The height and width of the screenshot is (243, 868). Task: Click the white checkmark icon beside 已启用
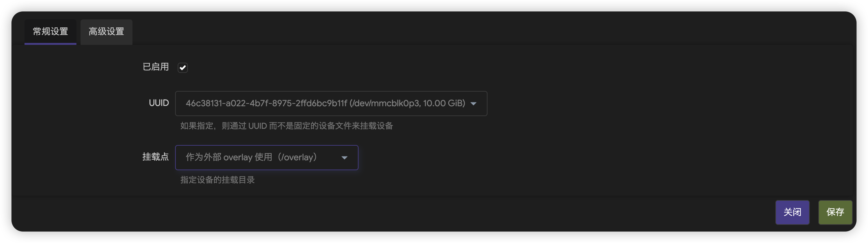183,68
